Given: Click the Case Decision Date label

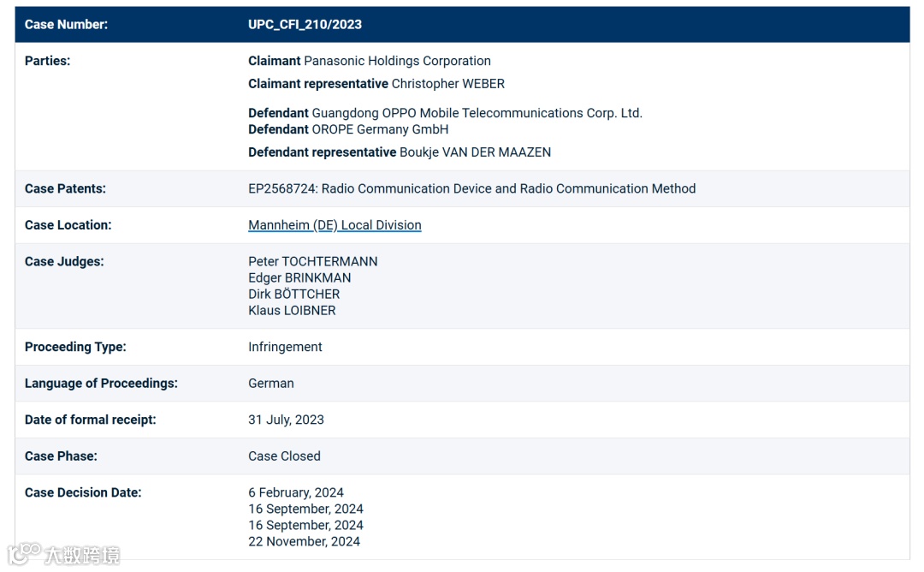Looking at the screenshot, I should click(83, 492).
